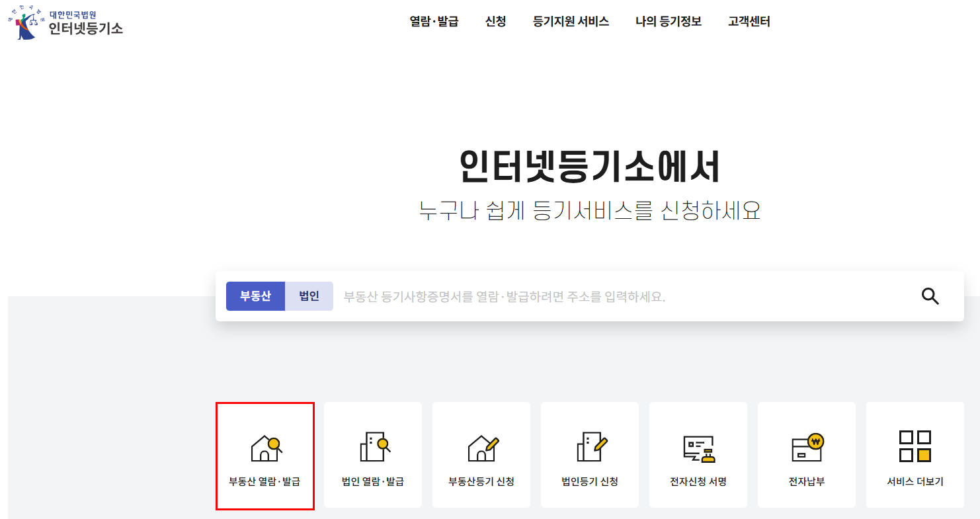The height and width of the screenshot is (519, 980).
Task: Switch to the 법인 search tab
Action: coord(309,296)
